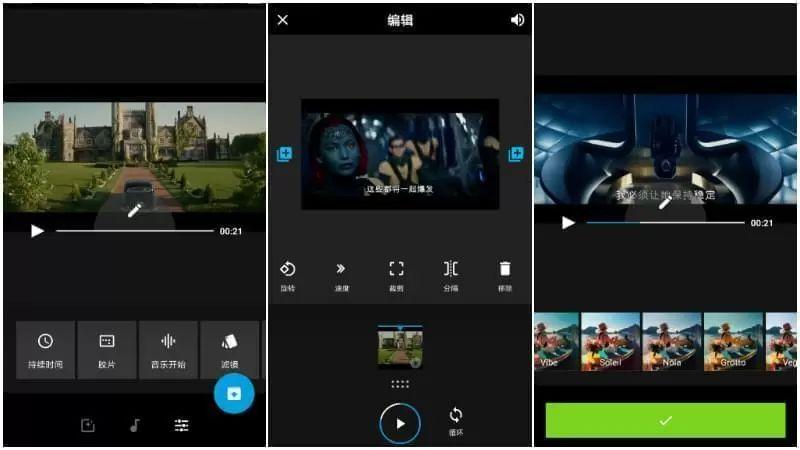The width and height of the screenshot is (800, 450).
Task: Delete the clip with the trash icon
Action: pos(505,276)
